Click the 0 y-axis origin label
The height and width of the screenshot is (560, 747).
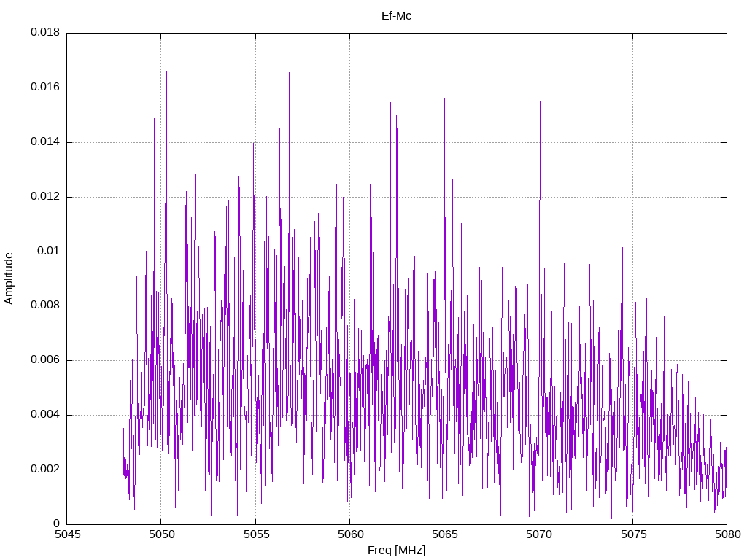click(x=57, y=524)
